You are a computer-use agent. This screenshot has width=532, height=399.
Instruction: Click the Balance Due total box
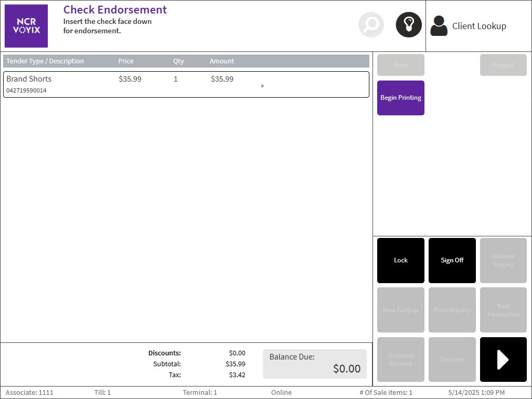(315, 364)
